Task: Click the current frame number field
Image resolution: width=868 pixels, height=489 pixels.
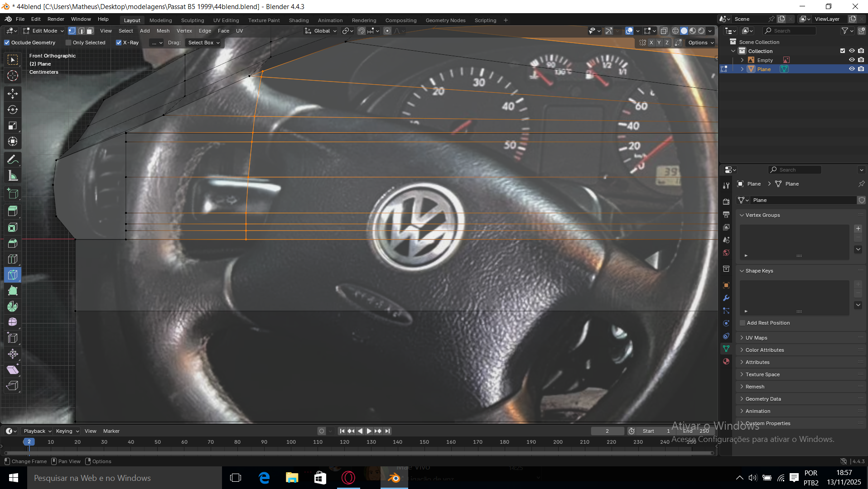Action: 608,431
